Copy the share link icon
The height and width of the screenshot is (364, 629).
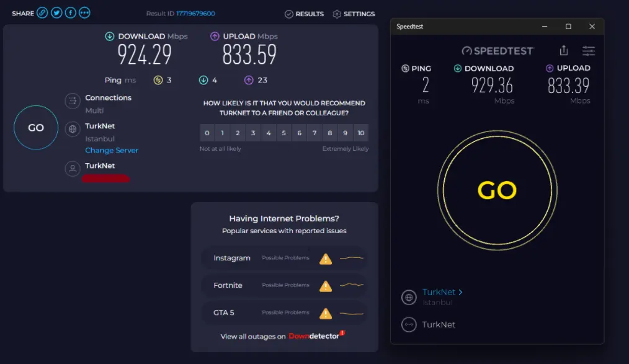42,13
